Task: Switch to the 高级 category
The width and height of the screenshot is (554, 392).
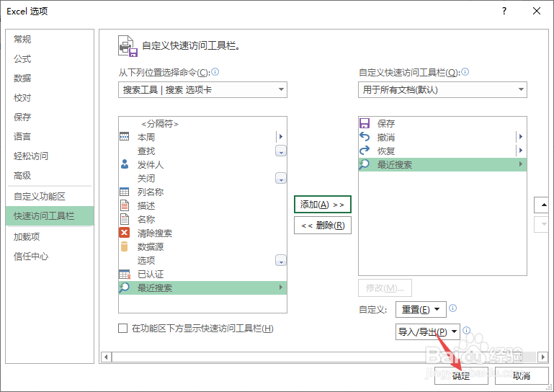Action: (50, 175)
